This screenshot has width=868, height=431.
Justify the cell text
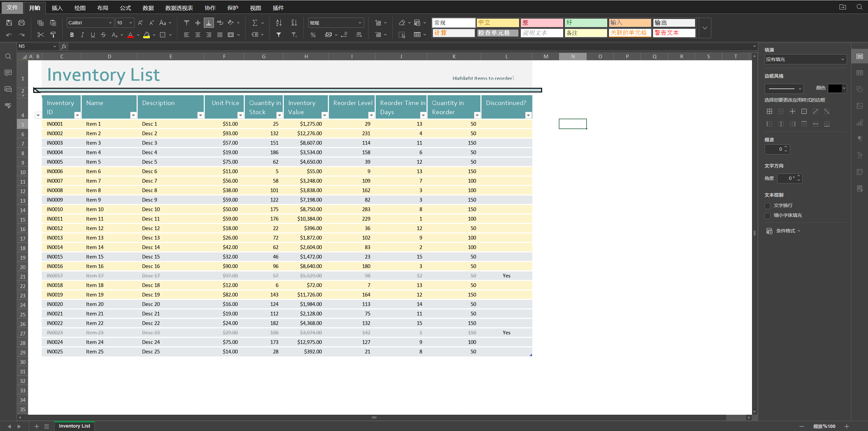tap(220, 35)
